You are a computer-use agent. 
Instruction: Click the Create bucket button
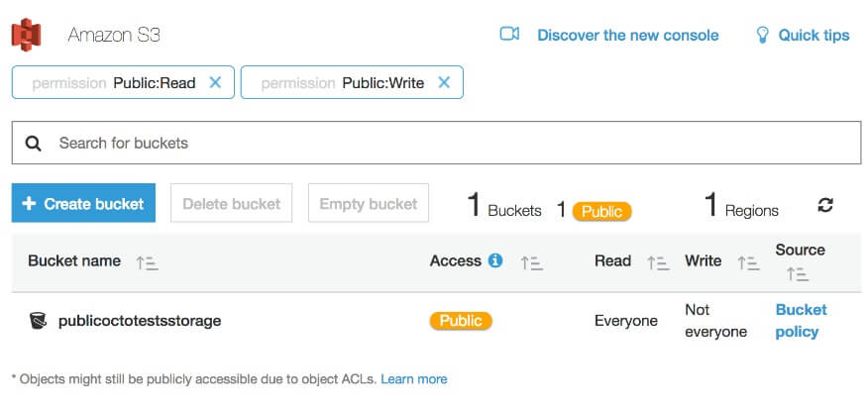click(x=83, y=203)
